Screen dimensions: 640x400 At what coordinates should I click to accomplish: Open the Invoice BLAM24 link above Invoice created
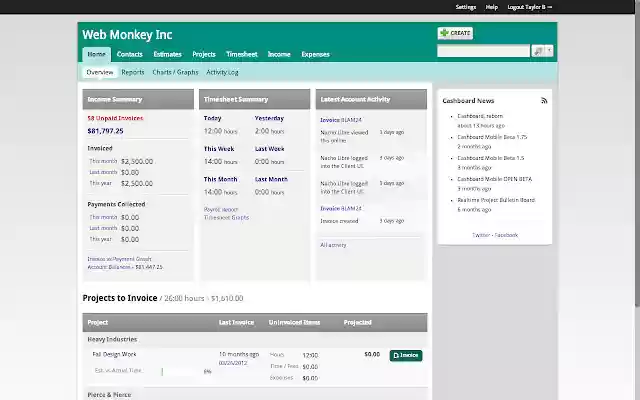pos(341,209)
